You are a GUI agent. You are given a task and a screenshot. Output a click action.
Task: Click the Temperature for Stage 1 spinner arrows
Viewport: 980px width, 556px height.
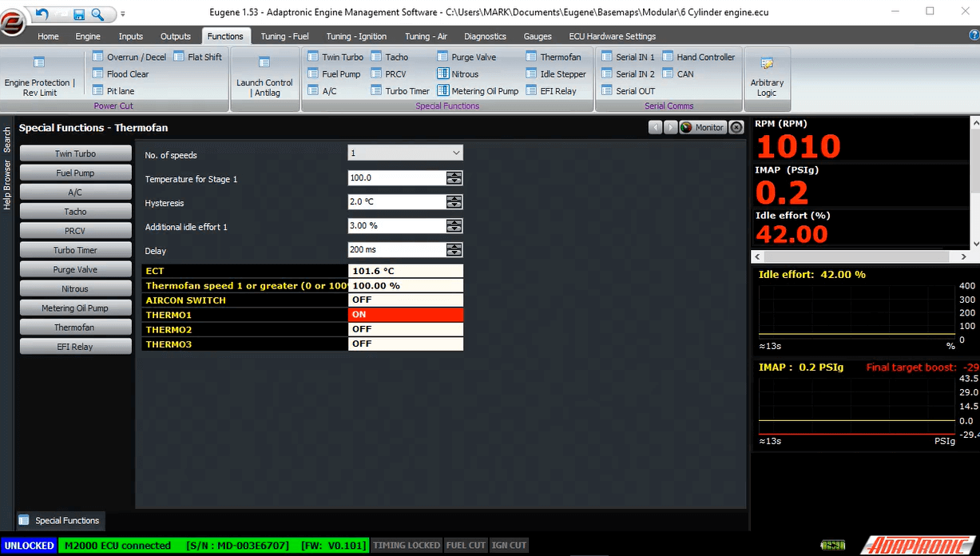[454, 178]
